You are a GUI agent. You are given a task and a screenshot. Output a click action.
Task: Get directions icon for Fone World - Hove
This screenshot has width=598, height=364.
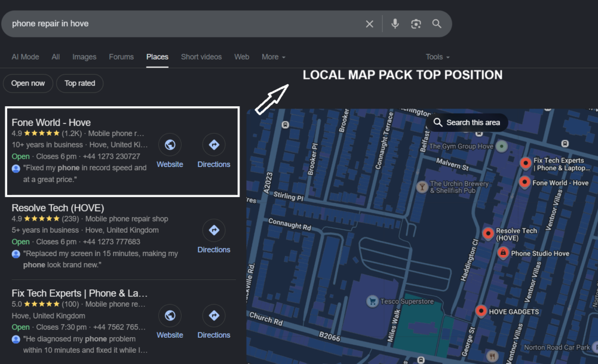(x=214, y=145)
